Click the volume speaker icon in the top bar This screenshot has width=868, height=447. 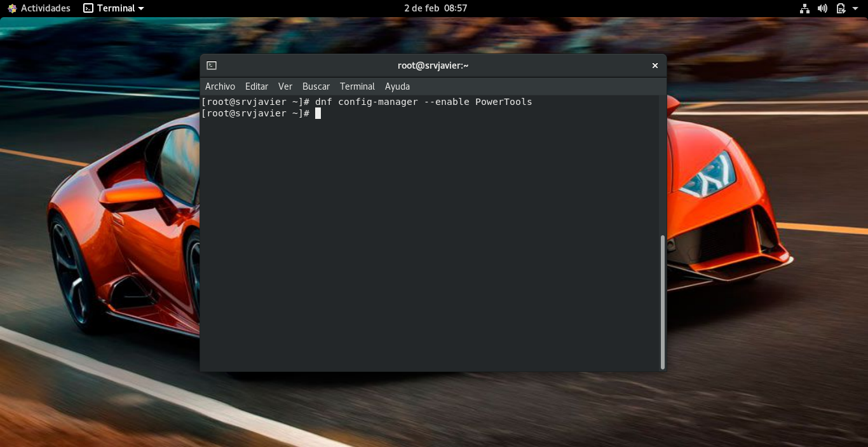pos(822,8)
